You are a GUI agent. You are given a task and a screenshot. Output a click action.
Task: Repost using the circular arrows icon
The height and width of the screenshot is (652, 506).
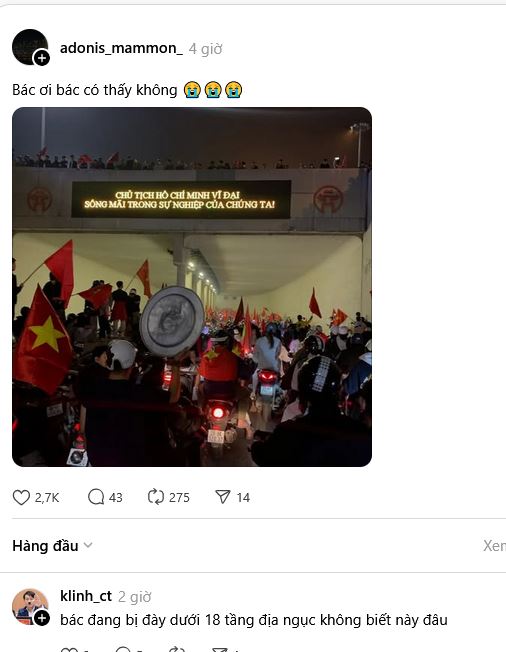tap(156, 497)
